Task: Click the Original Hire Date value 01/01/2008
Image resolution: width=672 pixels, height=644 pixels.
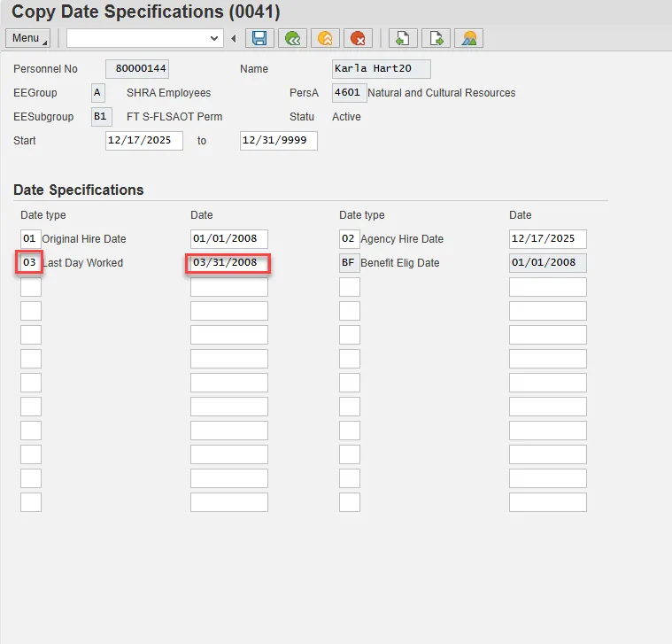Action: 228,239
